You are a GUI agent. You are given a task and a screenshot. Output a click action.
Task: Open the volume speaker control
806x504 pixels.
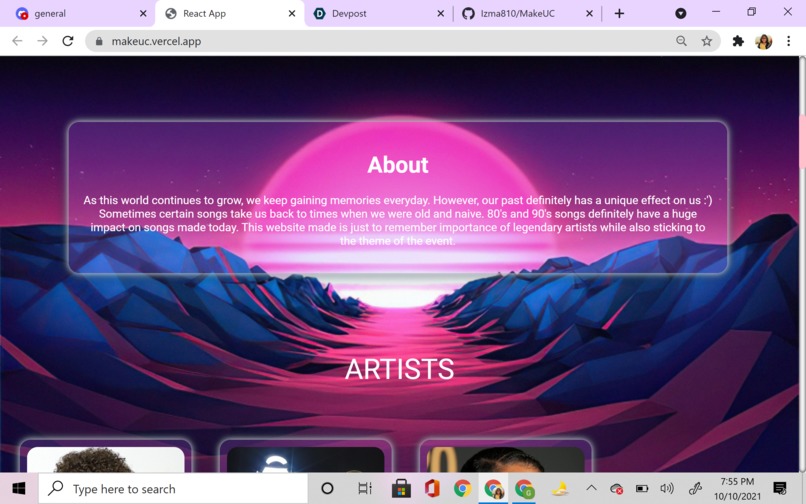667,488
